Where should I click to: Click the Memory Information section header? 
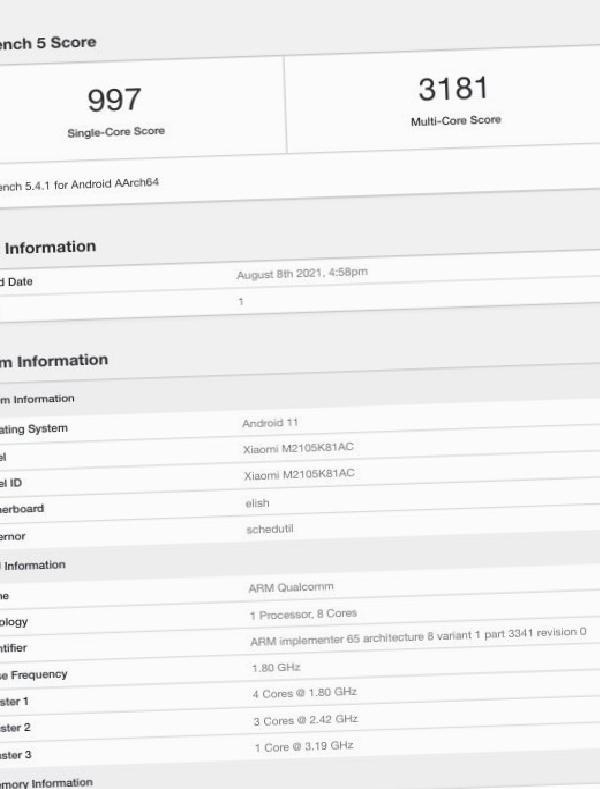pyautogui.click(x=46, y=783)
